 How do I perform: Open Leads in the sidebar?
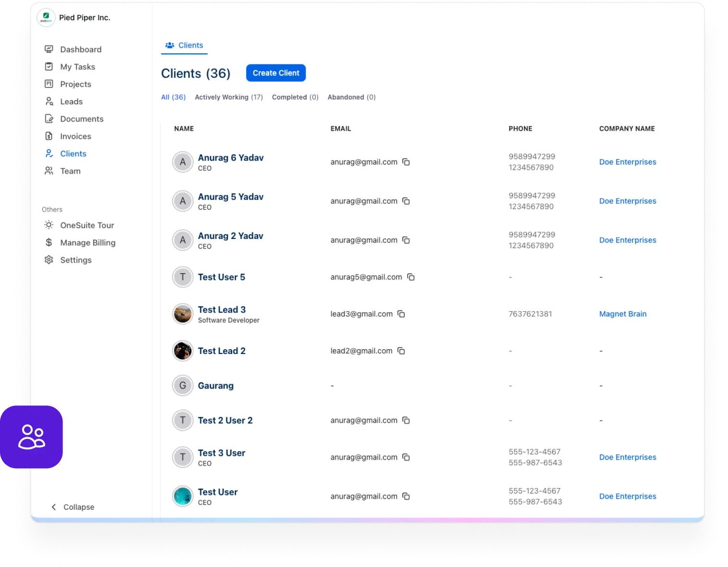[x=71, y=101]
